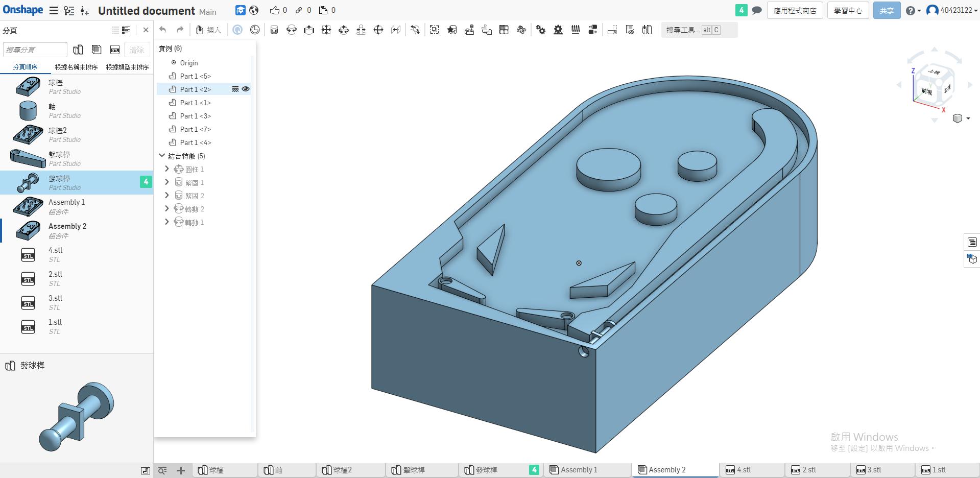The width and height of the screenshot is (980, 478).
Task: Click the 搜尋分頁 search tabs field
Action: click(35, 50)
